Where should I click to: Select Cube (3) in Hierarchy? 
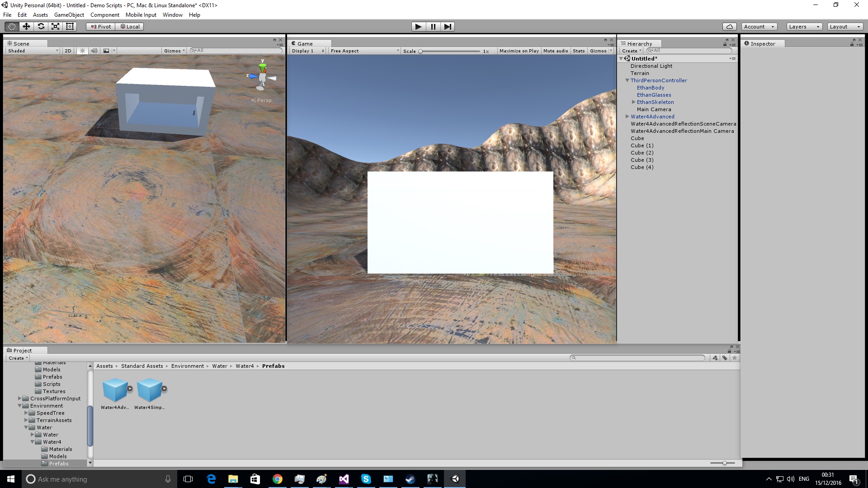[x=642, y=160]
